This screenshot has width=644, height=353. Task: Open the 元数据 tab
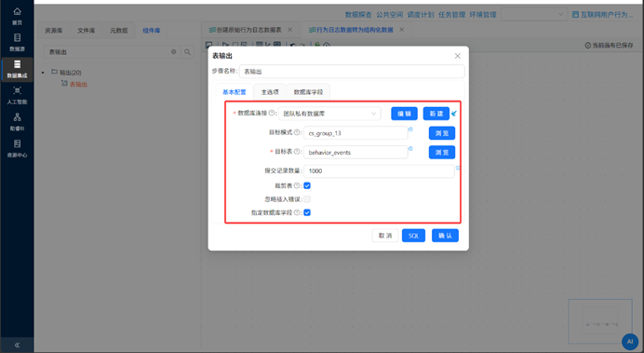pos(119,31)
